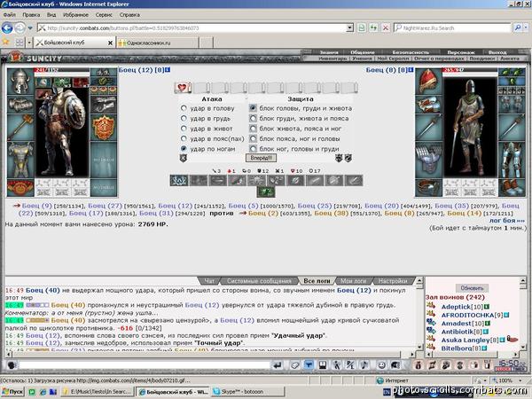Open the back/forward history dropdown
Screen dimensions: 532x399
tap(30, 27)
